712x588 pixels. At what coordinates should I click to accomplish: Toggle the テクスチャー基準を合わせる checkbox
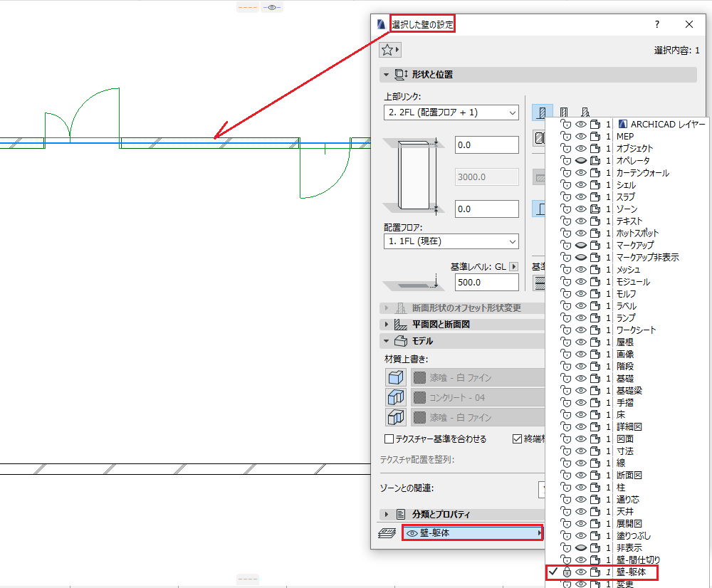(389, 439)
